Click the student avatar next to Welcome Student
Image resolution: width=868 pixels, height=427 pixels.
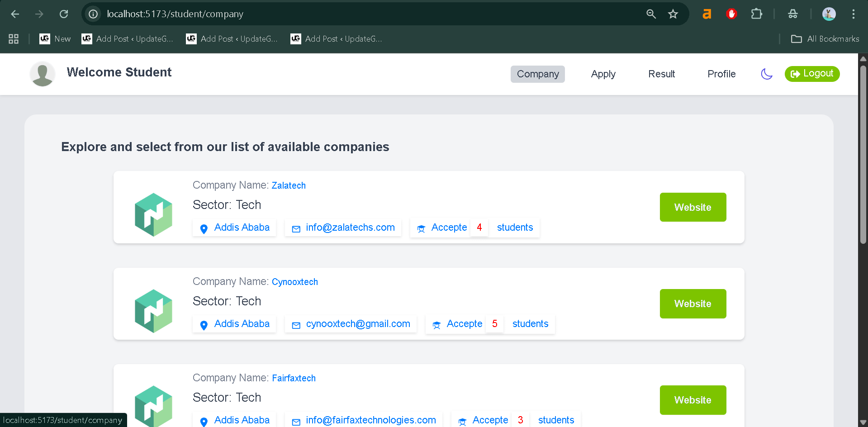[42, 73]
